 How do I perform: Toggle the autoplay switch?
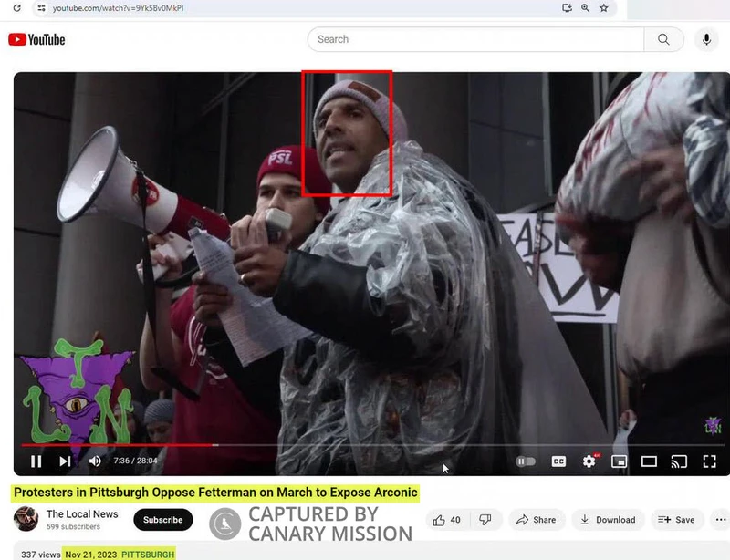[526, 461]
